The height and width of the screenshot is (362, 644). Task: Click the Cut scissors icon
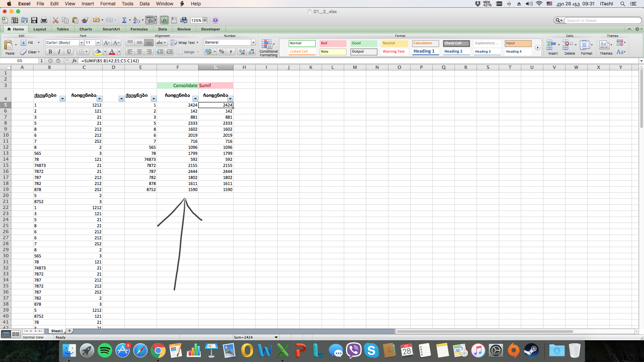click(x=56, y=20)
